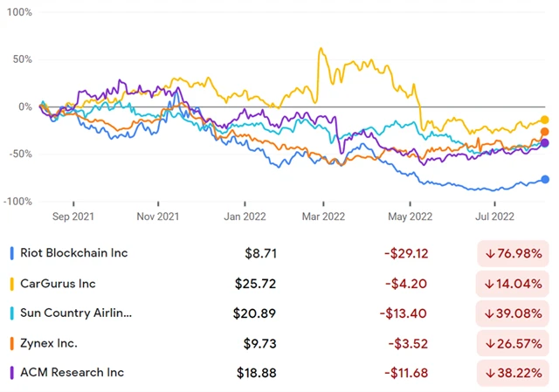Viewport: 559px width, 392px height.
Task: Click the purple ACM Research color marker
Action: [10, 372]
